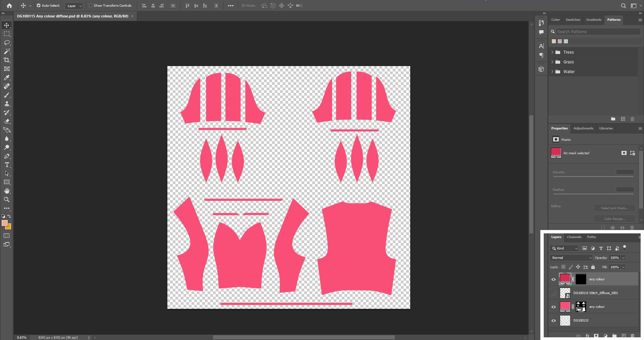
Task: Click the background color swatch
Action: [9, 227]
